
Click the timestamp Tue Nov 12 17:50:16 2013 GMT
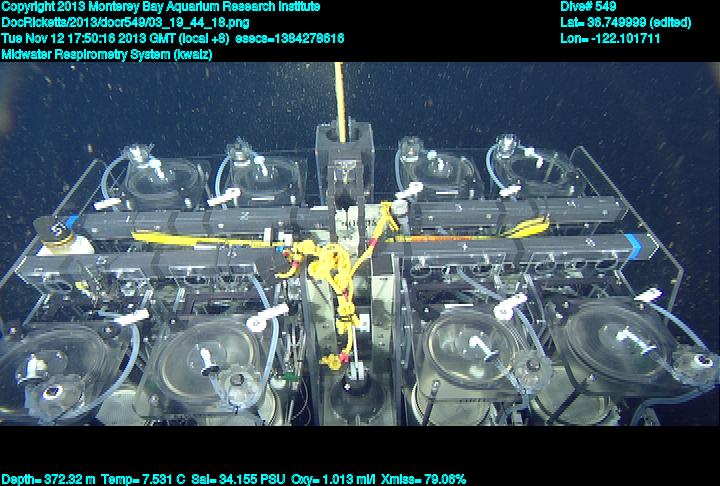tap(89, 39)
